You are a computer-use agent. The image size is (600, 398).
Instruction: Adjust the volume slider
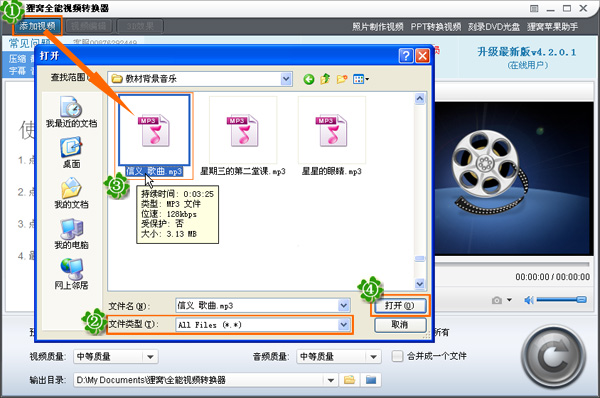click(x=561, y=300)
